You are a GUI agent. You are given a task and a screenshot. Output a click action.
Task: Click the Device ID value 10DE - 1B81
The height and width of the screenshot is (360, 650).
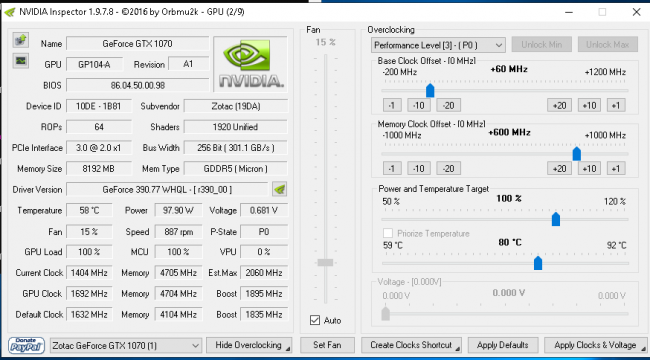(99, 106)
